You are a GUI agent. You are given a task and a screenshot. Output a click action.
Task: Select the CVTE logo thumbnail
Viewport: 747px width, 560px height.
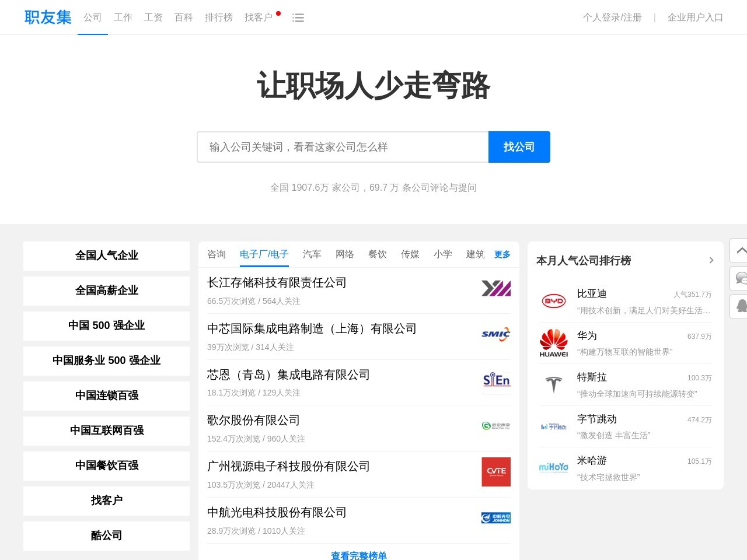[495, 471]
